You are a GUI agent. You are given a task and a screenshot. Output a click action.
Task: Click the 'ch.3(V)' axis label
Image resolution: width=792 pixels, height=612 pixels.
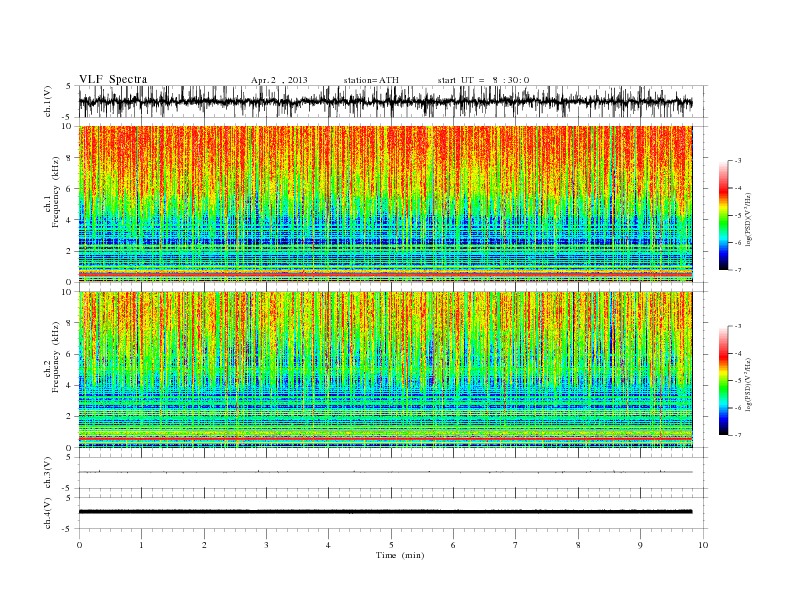pos(48,473)
